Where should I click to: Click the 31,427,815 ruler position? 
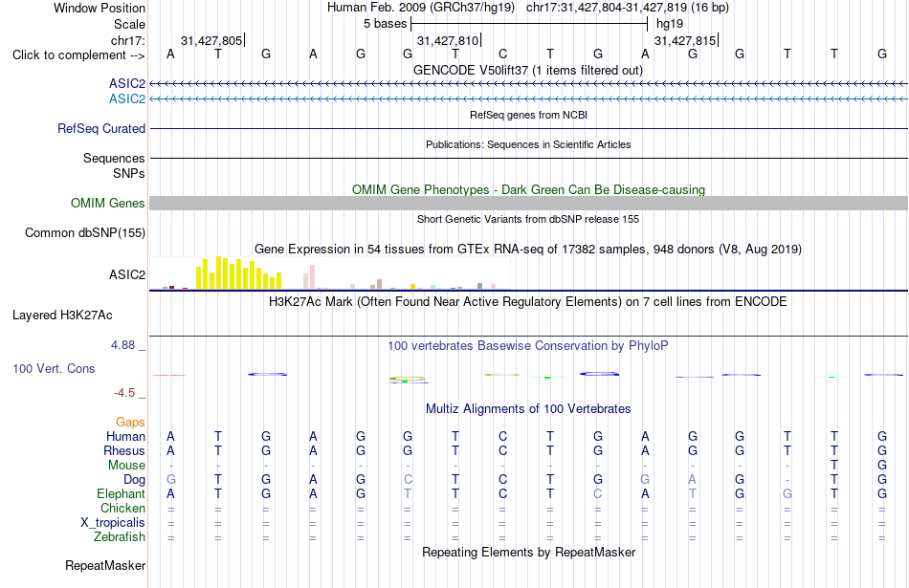(x=685, y=40)
